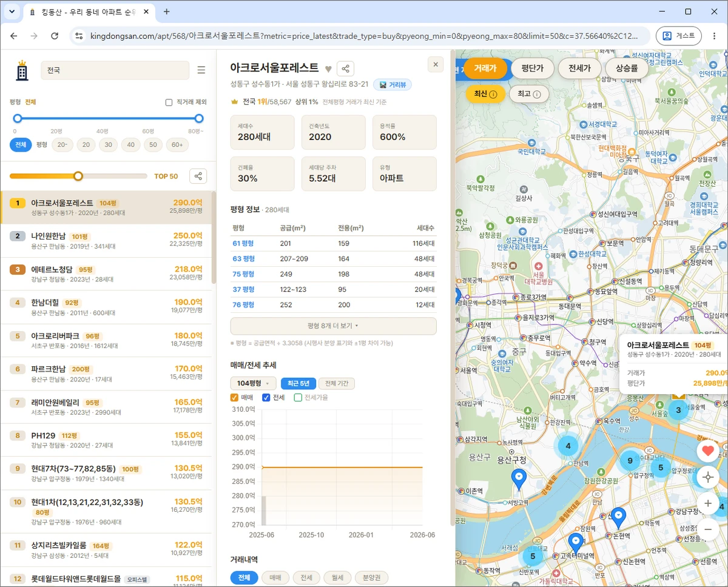728x587 pixels.
Task: Click the browser address bar
Action: click(x=364, y=36)
